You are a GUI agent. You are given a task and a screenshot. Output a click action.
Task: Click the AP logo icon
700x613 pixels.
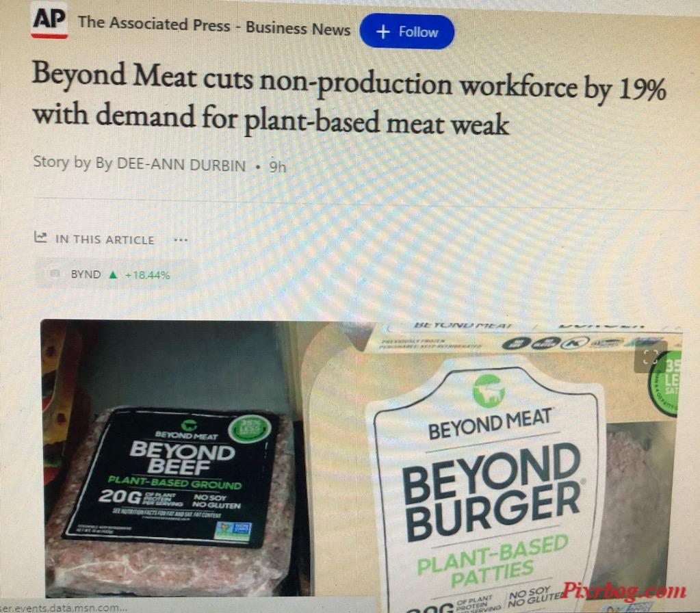pos(49,21)
